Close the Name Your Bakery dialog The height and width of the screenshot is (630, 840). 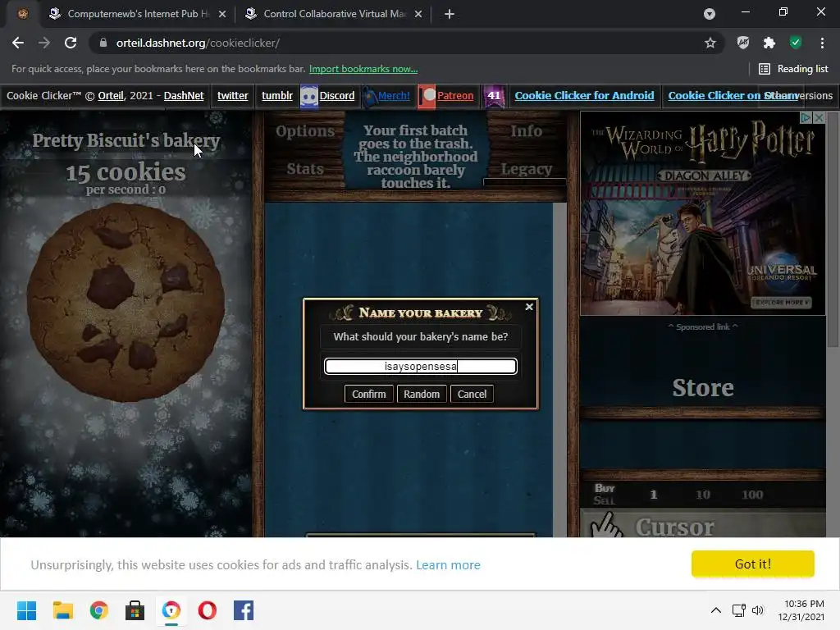[x=529, y=307]
